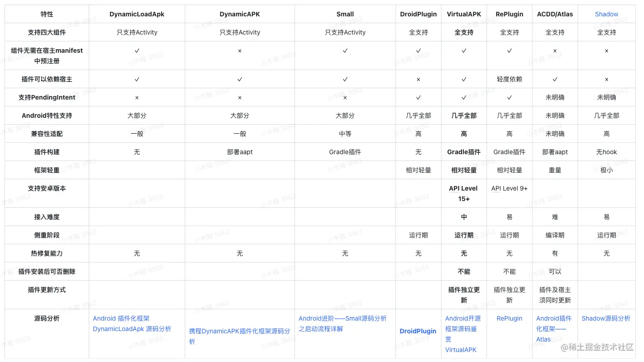This screenshot has height=362, width=644.
Task: Open the Shadow link in the header row
Action: (x=606, y=14)
